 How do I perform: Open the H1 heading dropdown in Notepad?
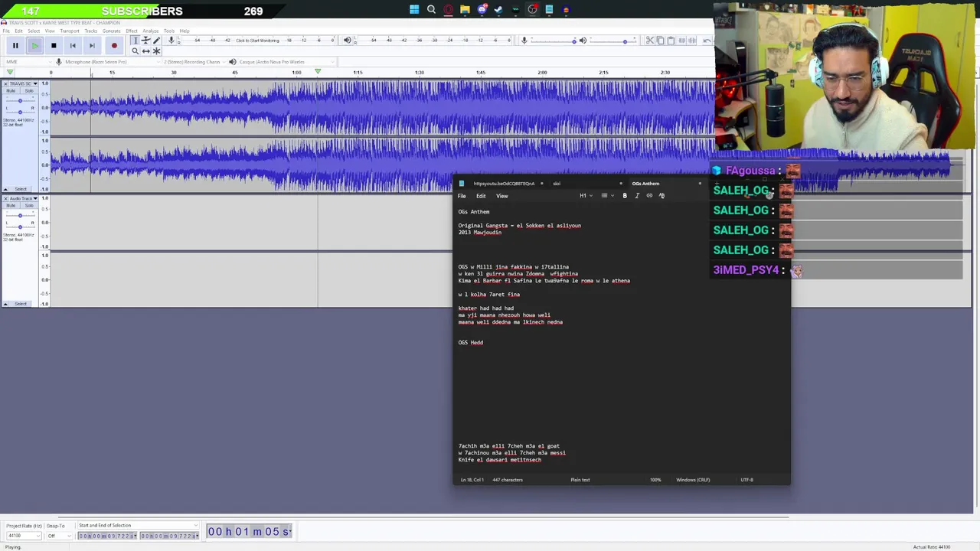(586, 196)
